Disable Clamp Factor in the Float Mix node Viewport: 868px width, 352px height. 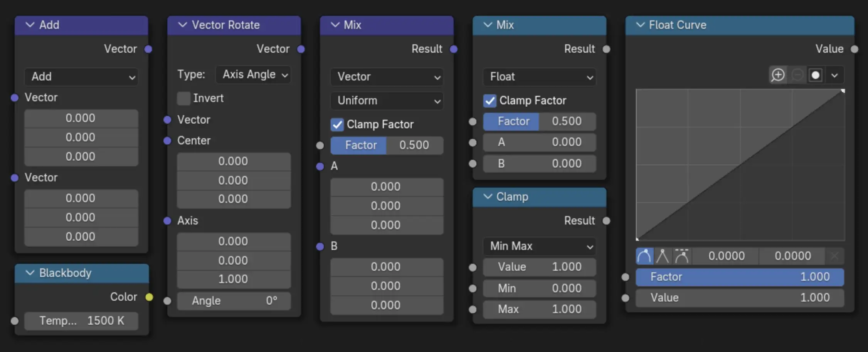[x=490, y=101]
